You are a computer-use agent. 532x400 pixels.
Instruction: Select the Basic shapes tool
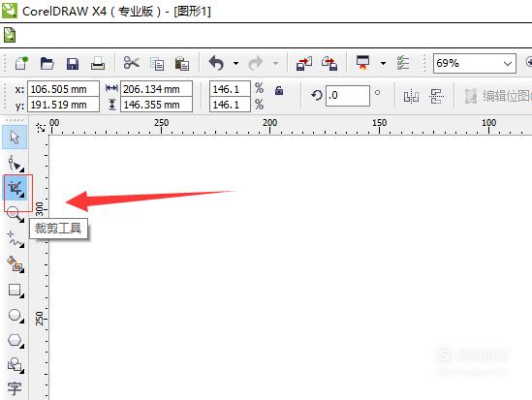(x=16, y=365)
